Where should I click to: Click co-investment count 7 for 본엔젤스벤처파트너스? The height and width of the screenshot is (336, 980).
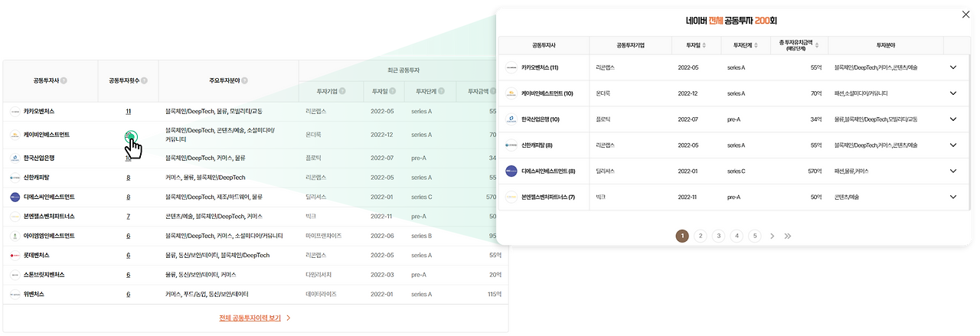point(129,217)
